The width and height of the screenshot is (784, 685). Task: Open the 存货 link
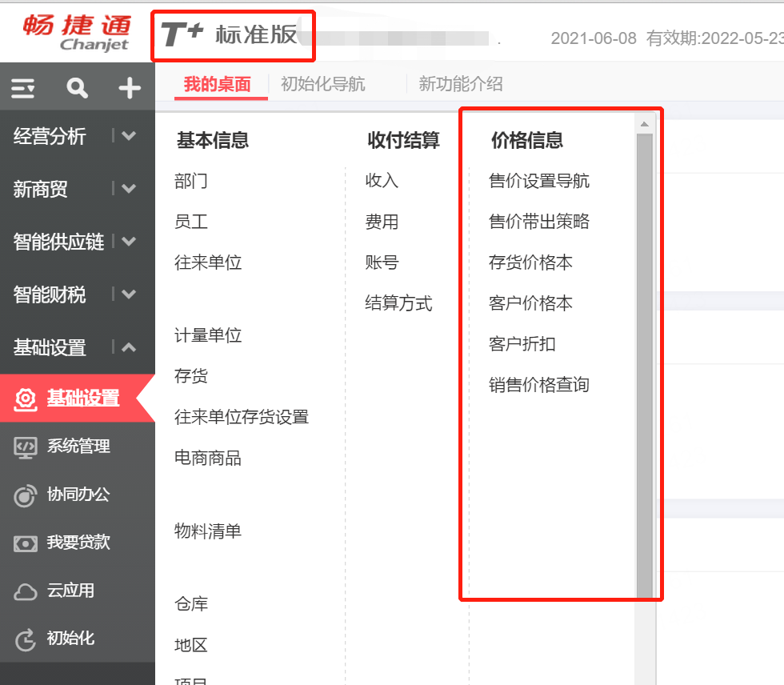pyautogui.click(x=191, y=376)
